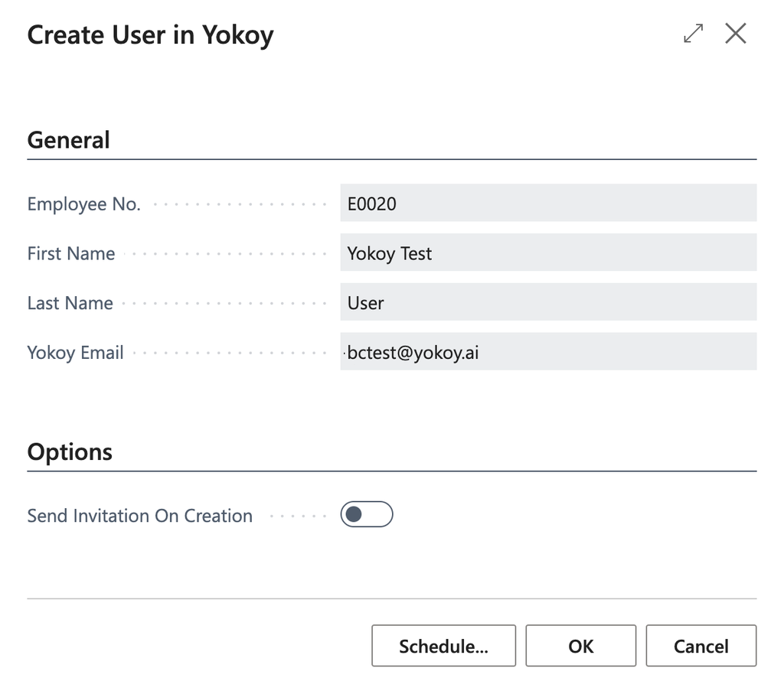Confirm with the OK button
This screenshot has width=784, height=694.
click(580, 646)
